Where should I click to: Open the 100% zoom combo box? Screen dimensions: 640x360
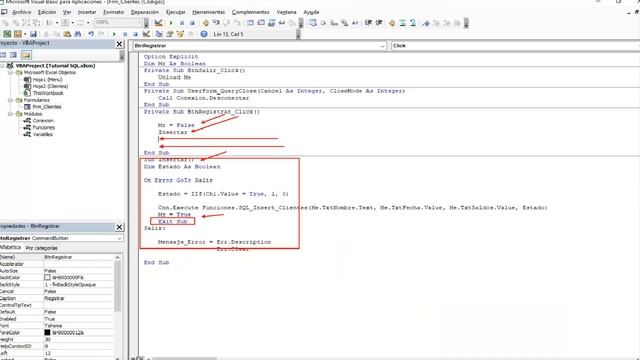pos(139,22)
